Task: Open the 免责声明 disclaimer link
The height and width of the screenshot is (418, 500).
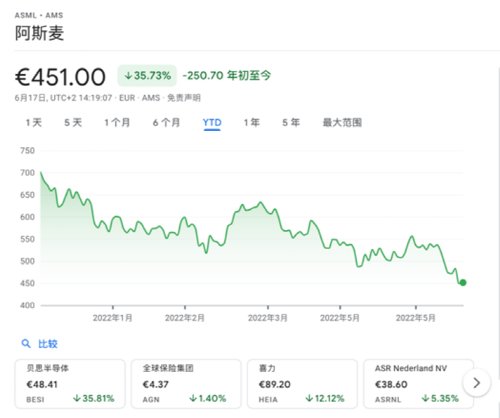Action: point(184,98)
